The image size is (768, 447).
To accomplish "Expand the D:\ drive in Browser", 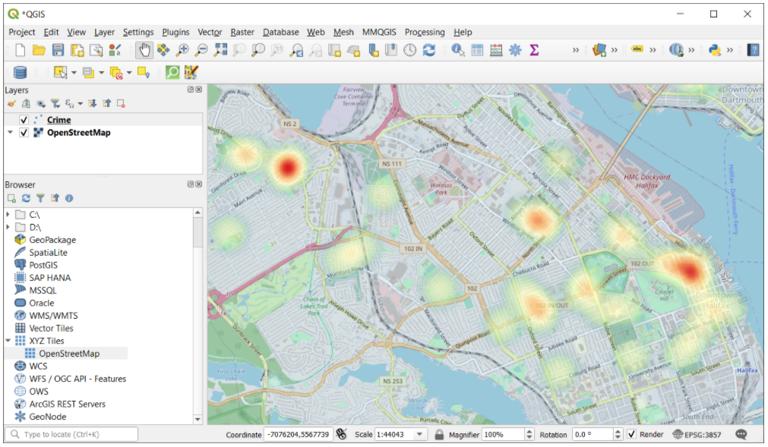I will [x=8, y=227].
